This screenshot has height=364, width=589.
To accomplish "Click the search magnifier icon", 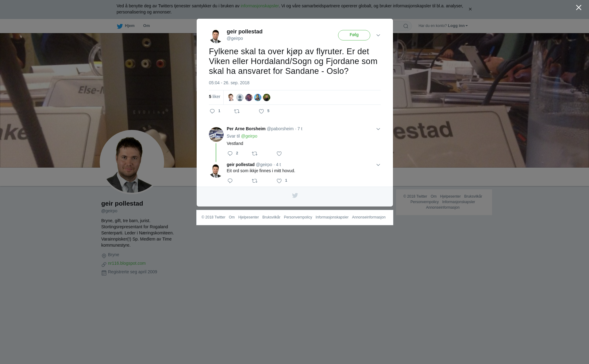I will (406, 26).
